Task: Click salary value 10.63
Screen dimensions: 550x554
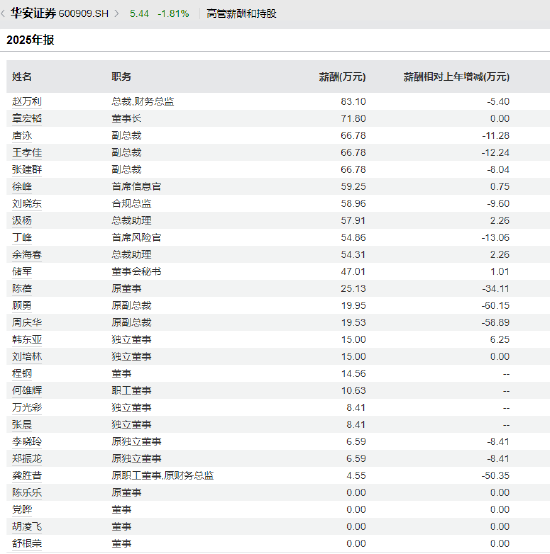Action: tap(353, 390)
